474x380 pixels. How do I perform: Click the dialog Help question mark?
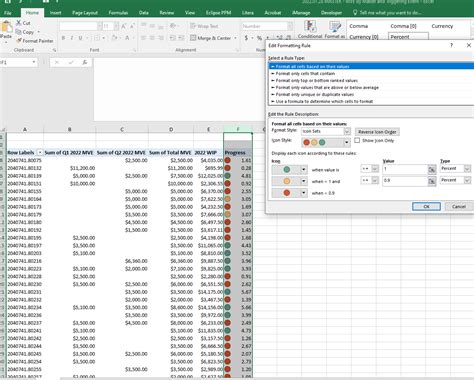451,45
